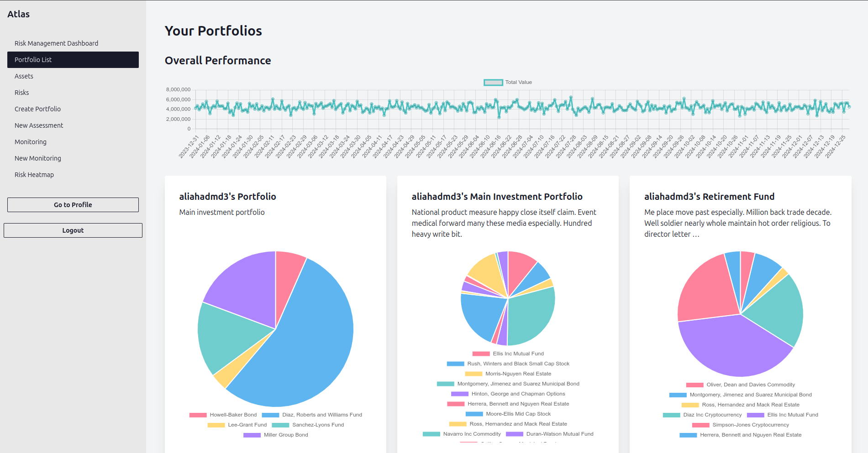
Task: Open Risk Management Dashboard page
Action: 73,43
